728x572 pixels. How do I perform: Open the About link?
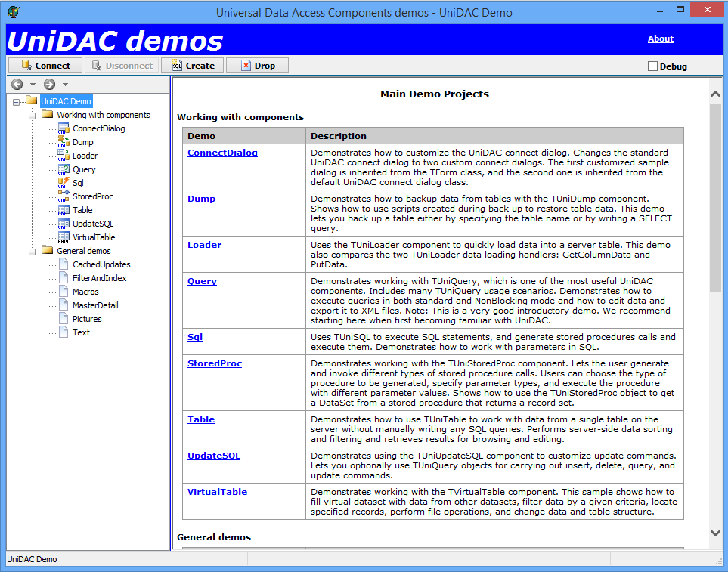pyautogui.click(x=660, y=39)
